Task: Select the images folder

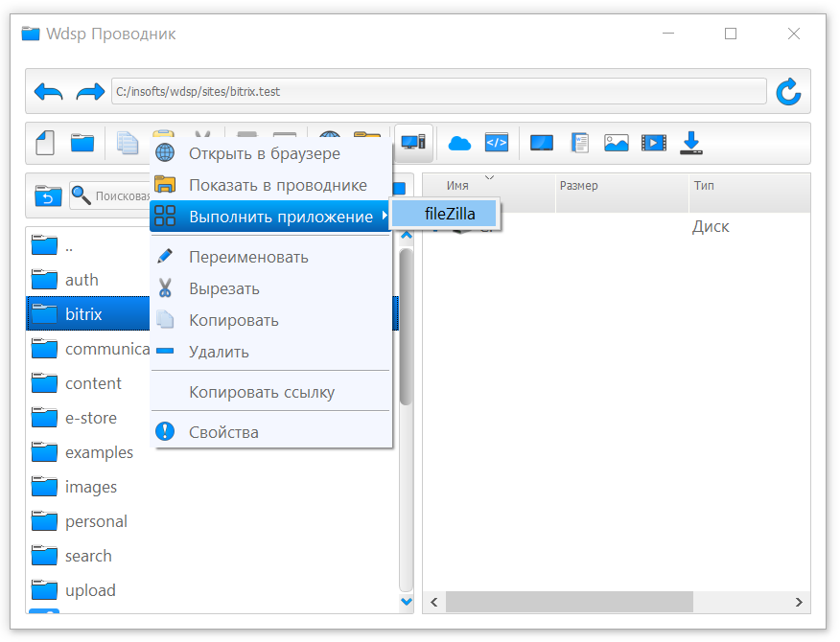Action: click(213, 487)
